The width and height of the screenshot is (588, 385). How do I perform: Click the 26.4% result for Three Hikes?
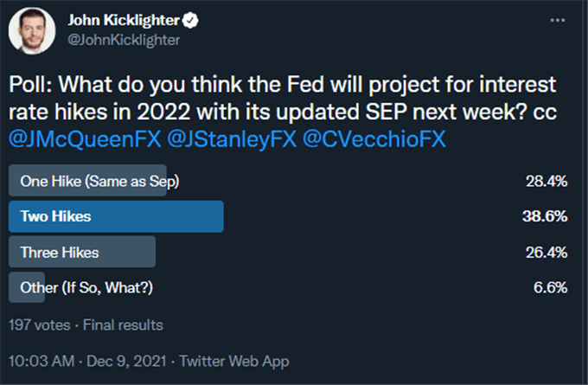[x=546, y=252]
